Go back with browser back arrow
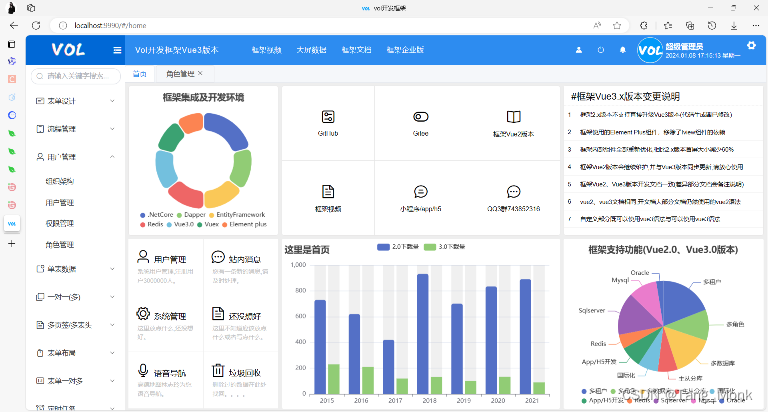Image resolution: width=768 pixels, height=412 pixels. [x=14, y=25]
